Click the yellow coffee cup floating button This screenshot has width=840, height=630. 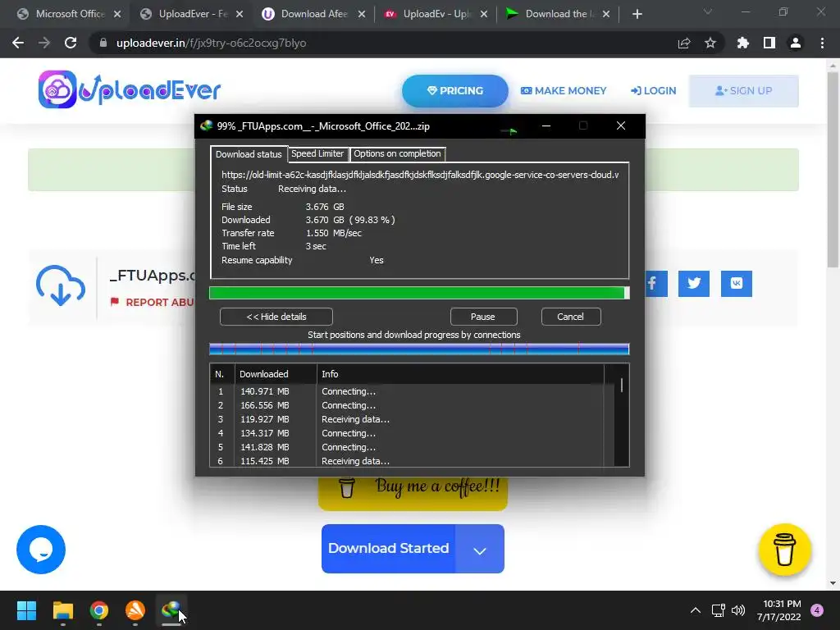point(784,549)
